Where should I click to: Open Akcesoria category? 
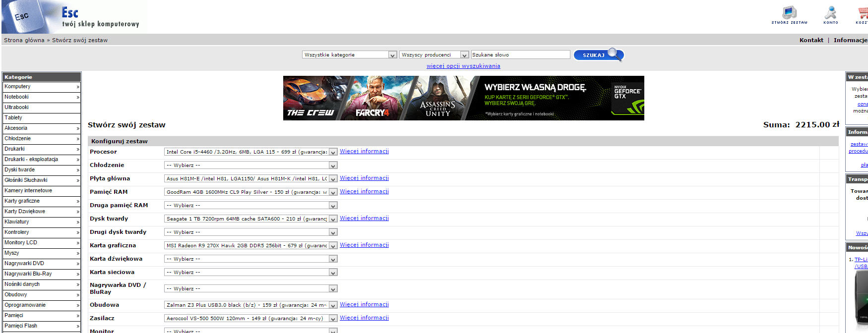(42, 128)
